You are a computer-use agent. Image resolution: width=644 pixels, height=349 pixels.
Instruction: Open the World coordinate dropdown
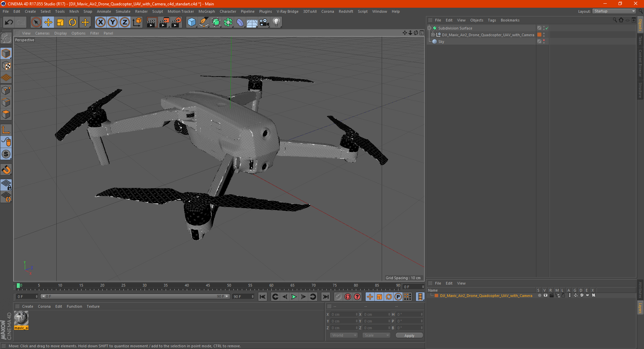(x=344, y=335)
